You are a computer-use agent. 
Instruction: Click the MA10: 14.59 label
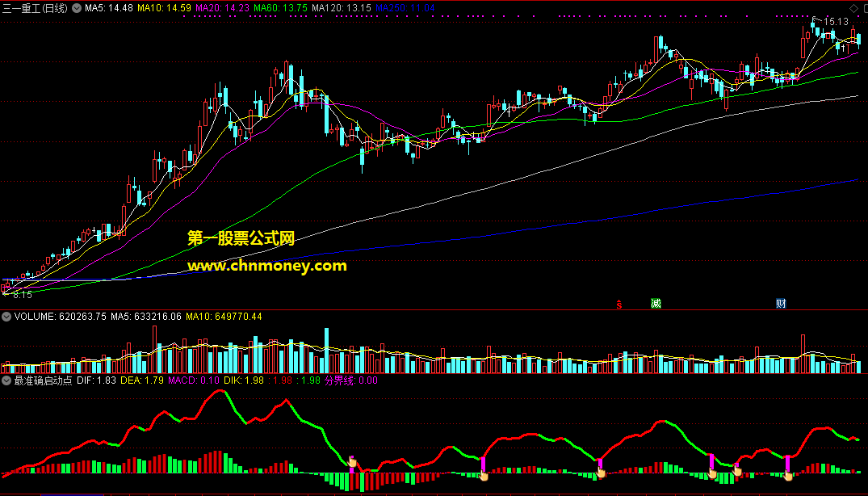pos(165,8)
